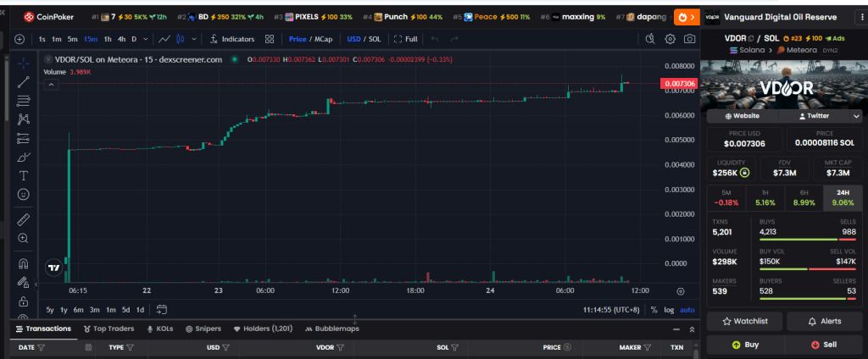Click the green Buy button
Screen dimensions: 868x359
point(745,345)
